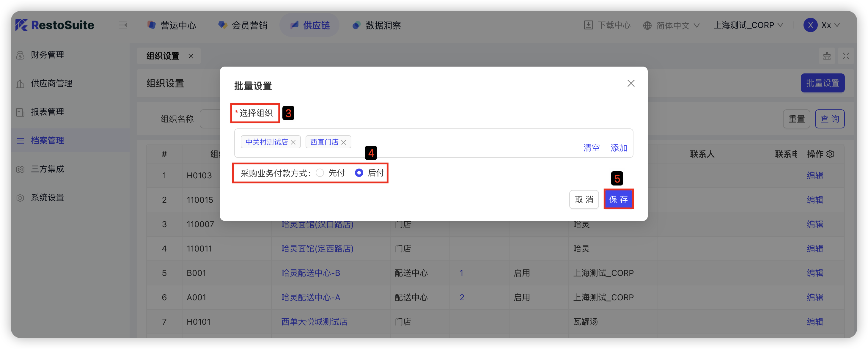
Task: Select the 后付 payment option
Action: tap(359, 173)
